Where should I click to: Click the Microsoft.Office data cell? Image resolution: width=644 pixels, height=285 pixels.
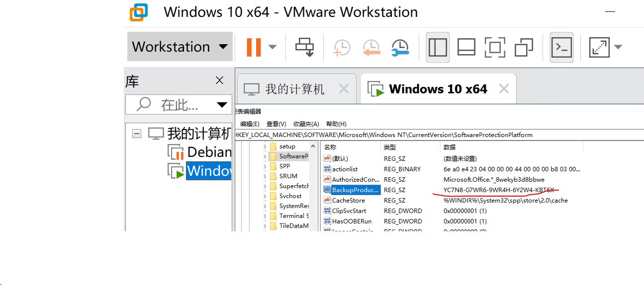pyautogui.click(x=494, y=179)
